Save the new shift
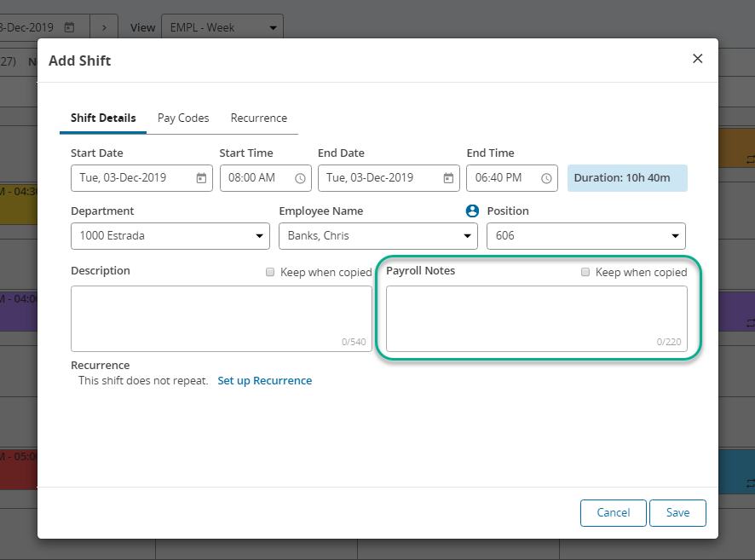Viewport: 755px width, 560px height. click(x=677, y=513)
